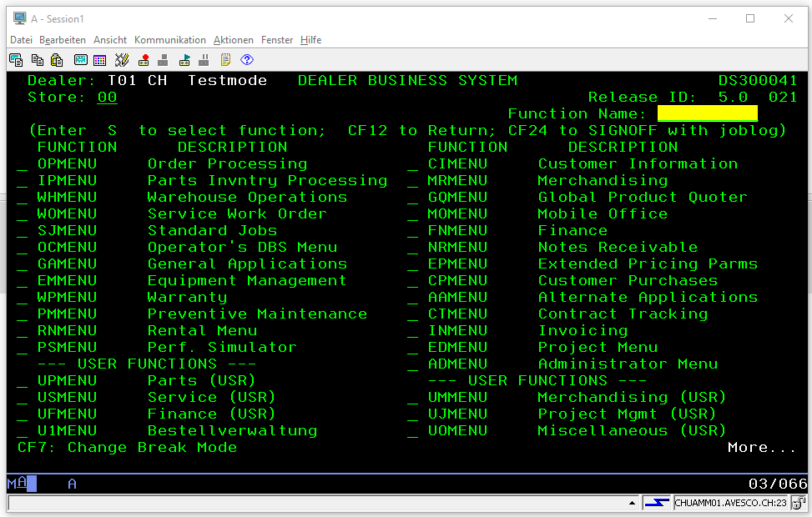Open the keyboard remap pencil icon

pos(122,60)
